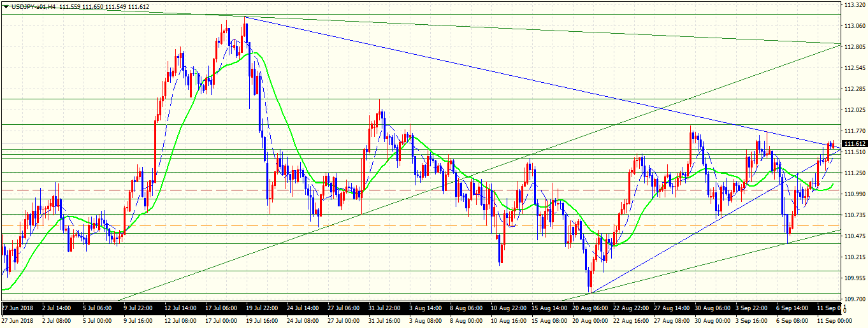Click the 31 Jul 22:00 time label
This screenshot has width=868, height=328.
point(386,308)
